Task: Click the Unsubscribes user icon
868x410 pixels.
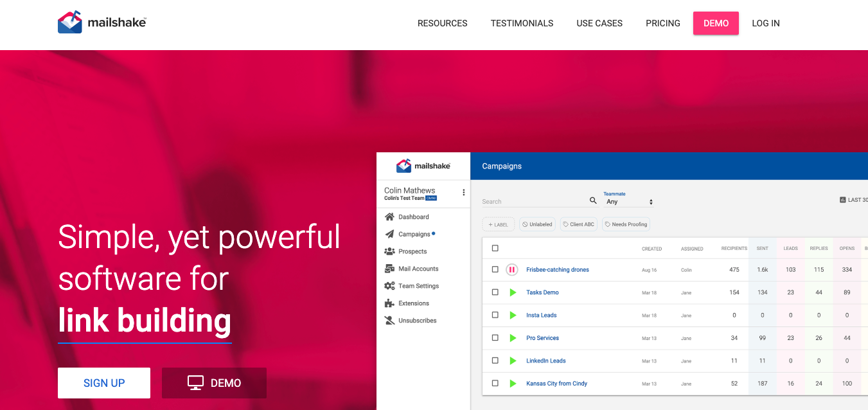Action: click(x=389, y=321)
